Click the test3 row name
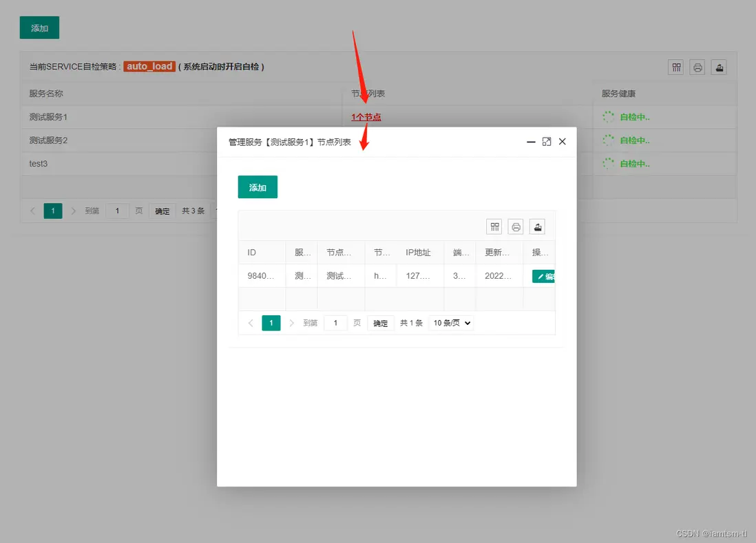 (x=38, y=164)
